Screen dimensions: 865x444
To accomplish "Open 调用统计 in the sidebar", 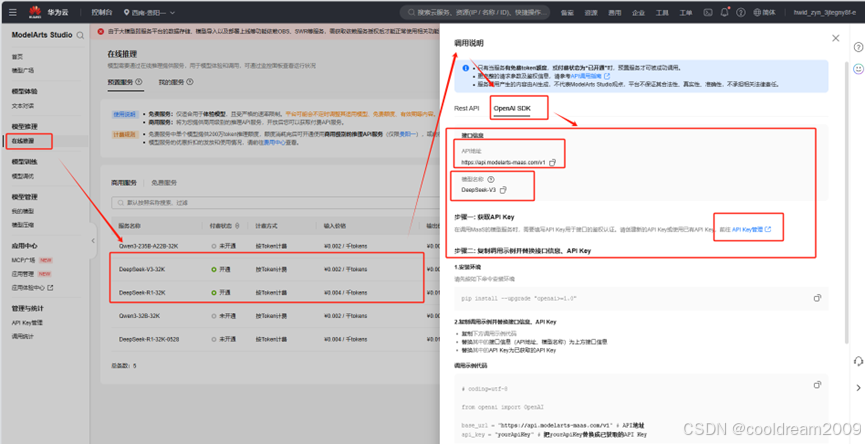I will (x=23, y=336).
